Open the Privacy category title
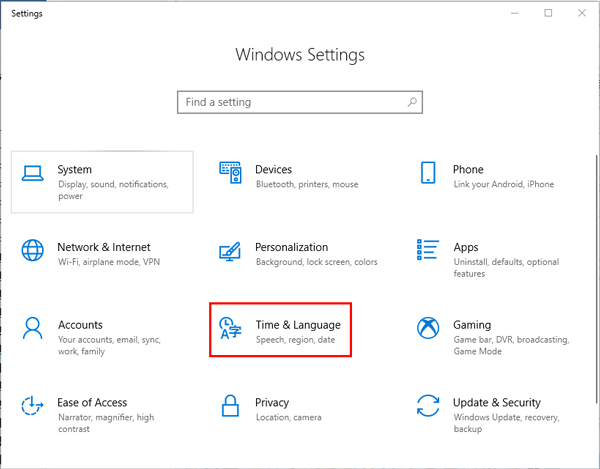This screenshot has width=600, height=469. (x=272, y=403)
